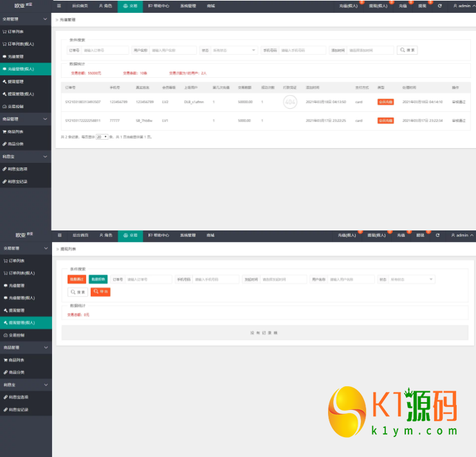This screenshot has height=457, width=476.
Task: Click the DLR_c1afmn parent user cell
Action: pos(194,102)
